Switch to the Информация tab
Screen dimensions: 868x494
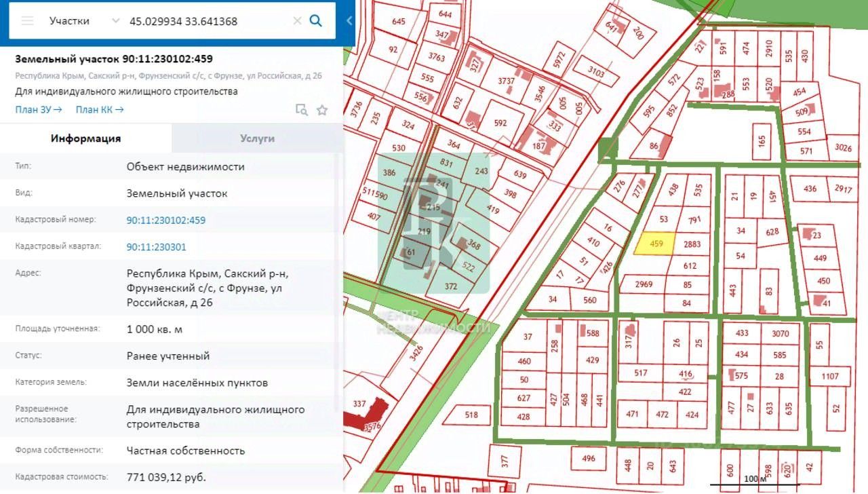[86, 138]
